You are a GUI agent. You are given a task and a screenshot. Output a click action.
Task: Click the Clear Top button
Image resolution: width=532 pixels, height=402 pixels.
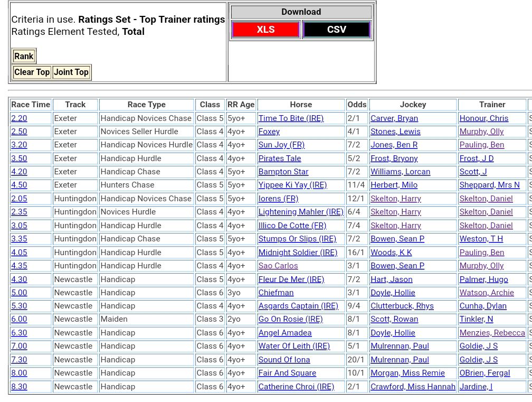[x=32, y=72]
